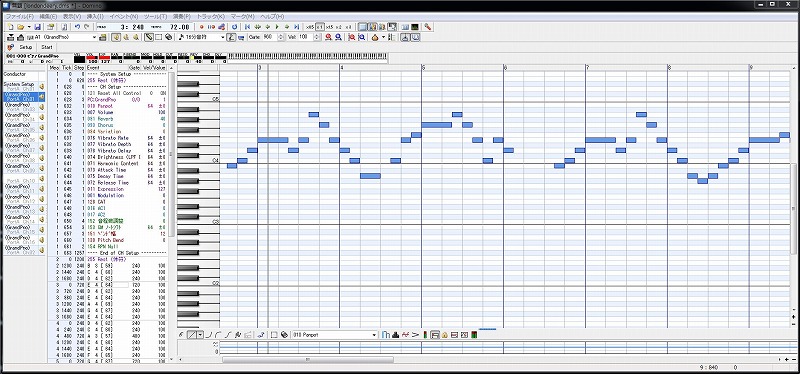Click the wrench settings icon
800x374 pixels.
[428, 27]
